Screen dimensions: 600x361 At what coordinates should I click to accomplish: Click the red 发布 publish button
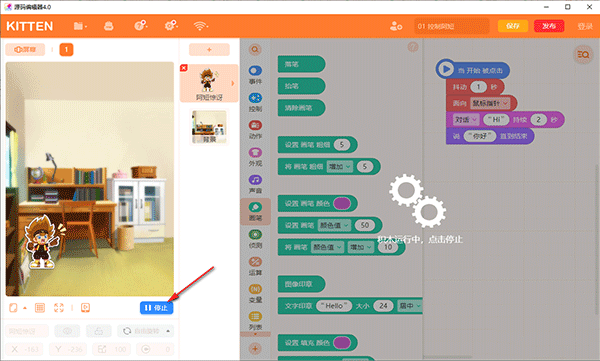click(549, 26)
